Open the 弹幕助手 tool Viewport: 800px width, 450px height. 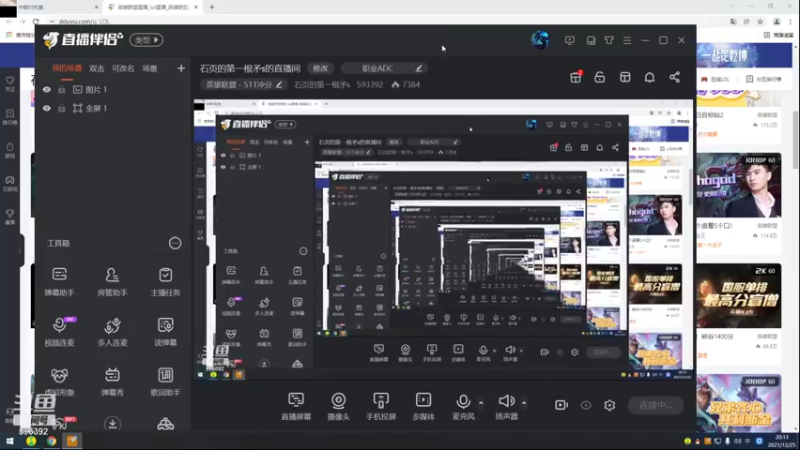point(59,281)
